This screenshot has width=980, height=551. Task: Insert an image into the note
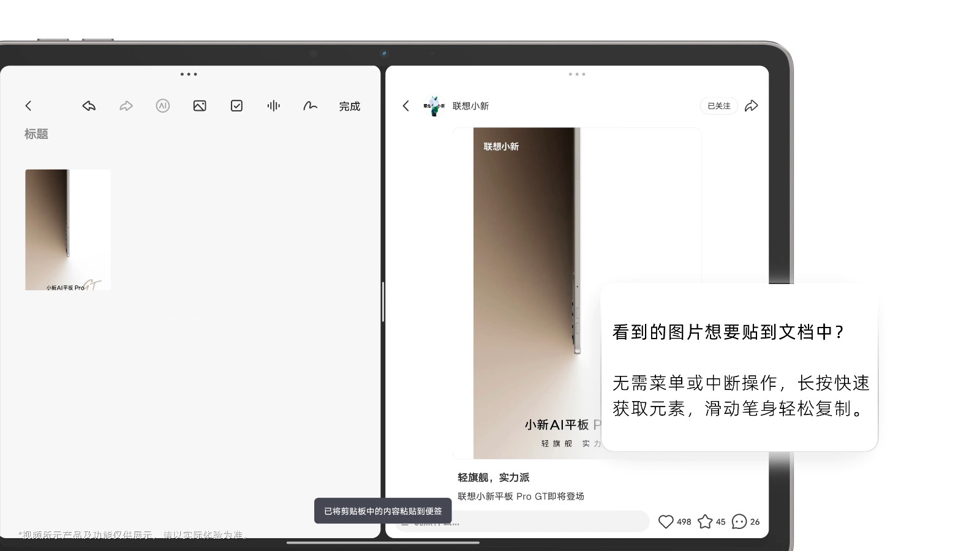[200, 106]
